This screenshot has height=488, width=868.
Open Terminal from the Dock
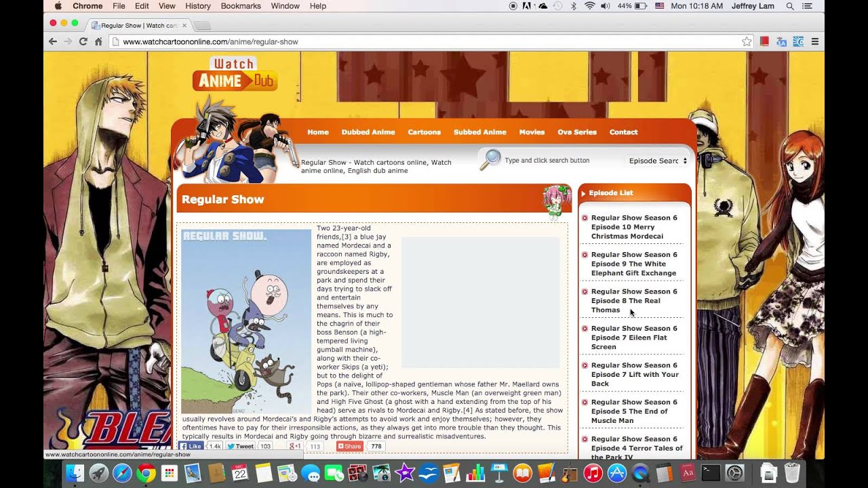pyautogui.click(x=711, y=473)
